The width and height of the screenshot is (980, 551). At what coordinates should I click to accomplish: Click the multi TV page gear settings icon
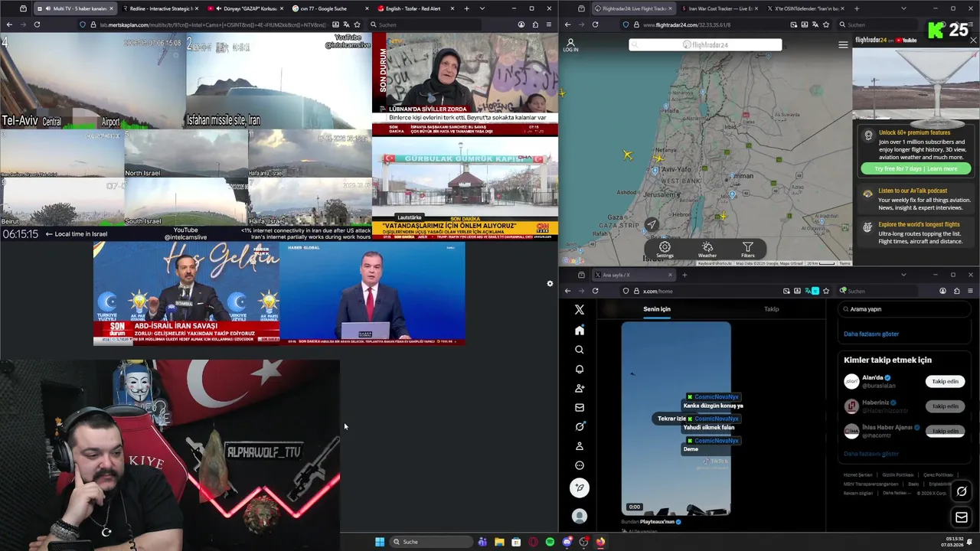click(x=550, y=284)
